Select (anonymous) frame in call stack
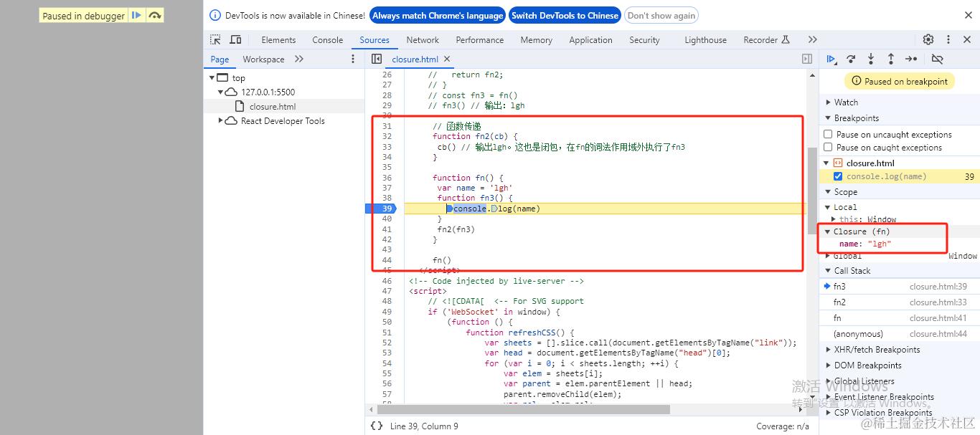This screenshot has width=980, height=435. (900, 333)
